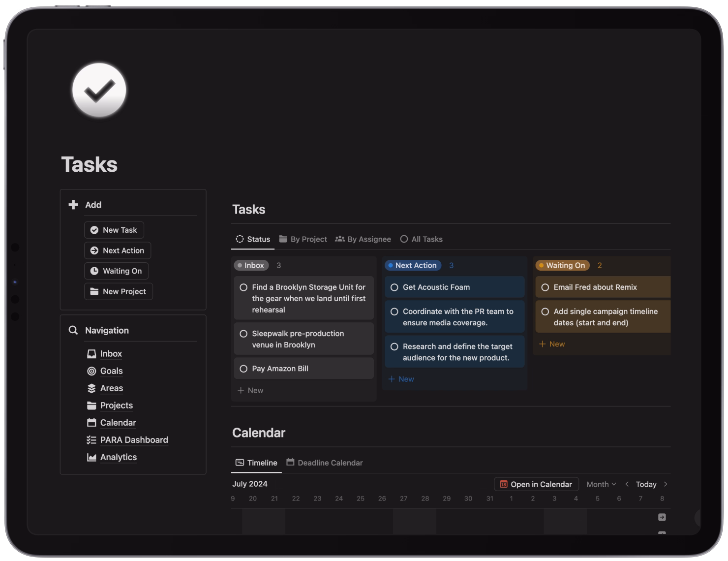Jump to Today in the timeline
This screenshot has height=561, width=728.
(646, 484)
